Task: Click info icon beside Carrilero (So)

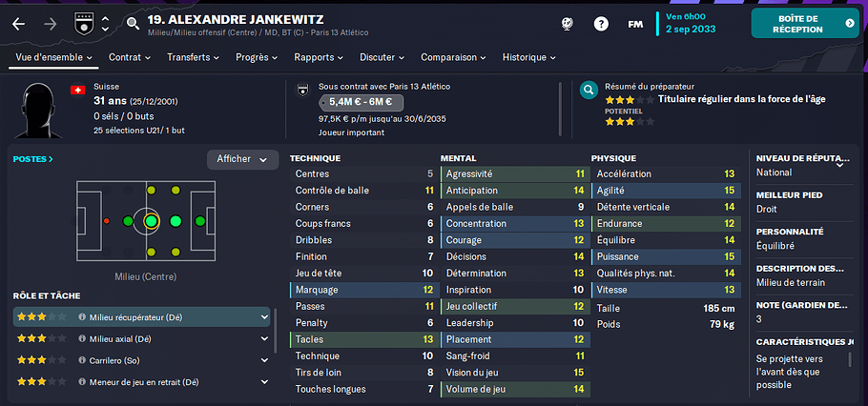Action: coord(82,360)
